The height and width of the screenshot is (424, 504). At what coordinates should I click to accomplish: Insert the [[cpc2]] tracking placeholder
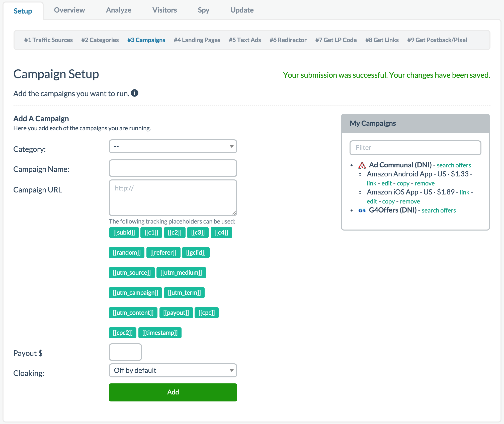pyautogui.click(x=122, y=333)
